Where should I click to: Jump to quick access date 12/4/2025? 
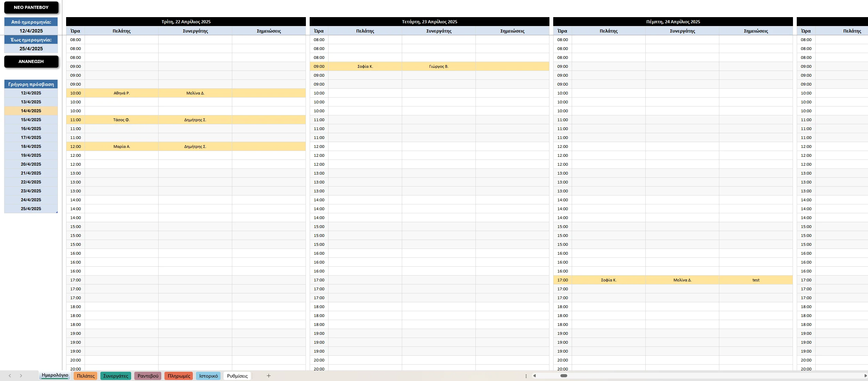pyautogui.click(x=31, y=93)
